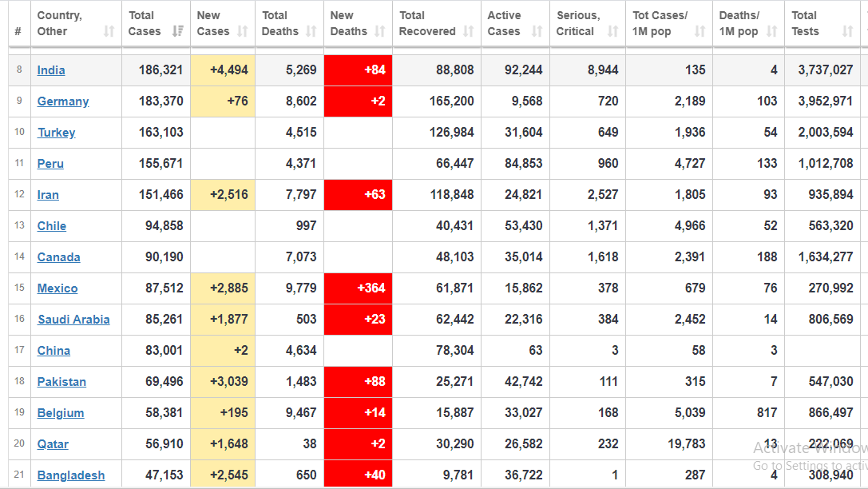Select Iran's new cases +2,516 cell

click(x=223, y=195)
